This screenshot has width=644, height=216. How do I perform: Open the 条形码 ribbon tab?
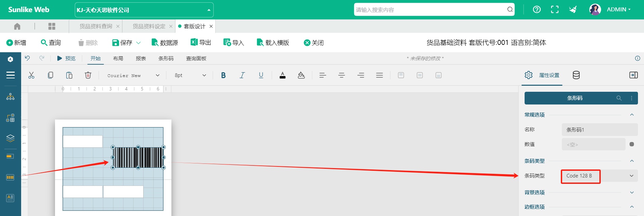166,59
